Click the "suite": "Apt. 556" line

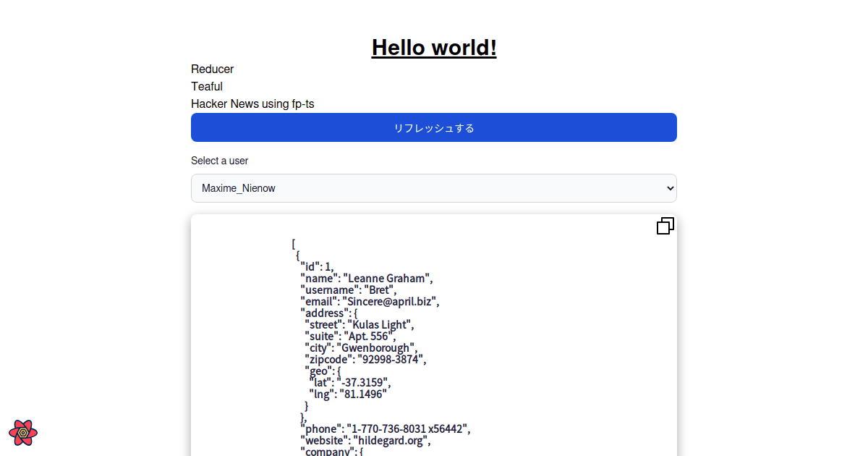[351, 337]
